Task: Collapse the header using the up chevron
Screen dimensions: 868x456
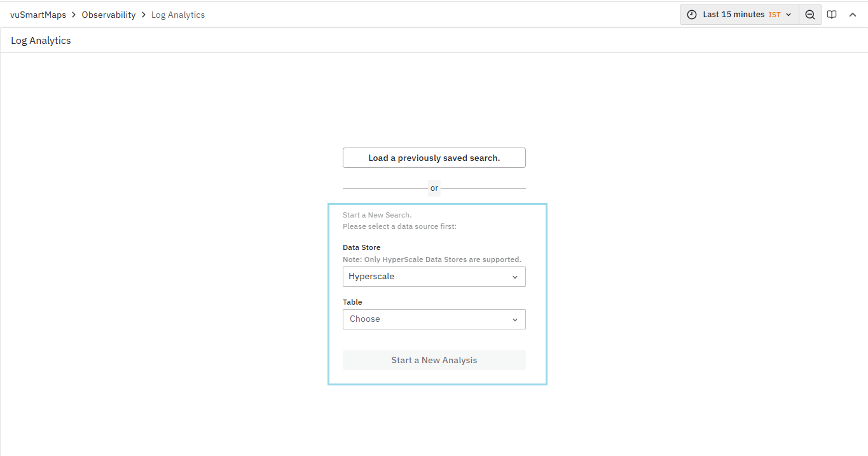Action: pyautogui.click(x=853, y=15)
